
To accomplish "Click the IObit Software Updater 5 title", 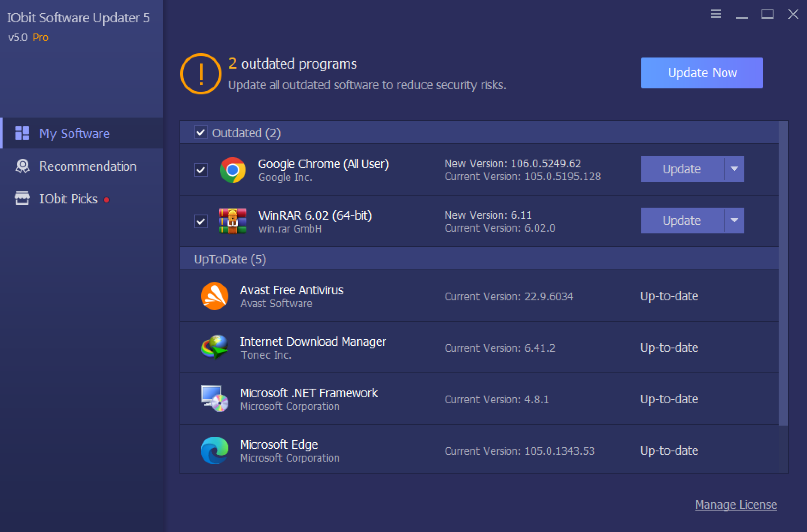I will coord(79,18).
